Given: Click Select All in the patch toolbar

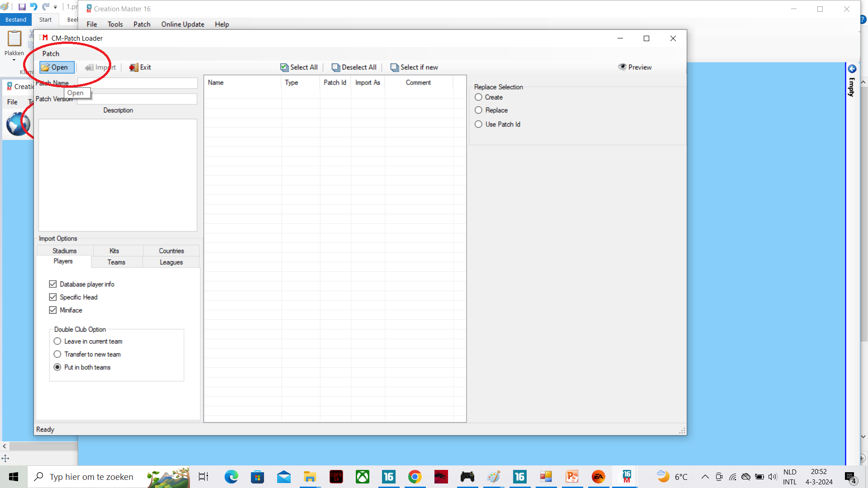Looking at the screenshot, I should (x=299, y=67).
